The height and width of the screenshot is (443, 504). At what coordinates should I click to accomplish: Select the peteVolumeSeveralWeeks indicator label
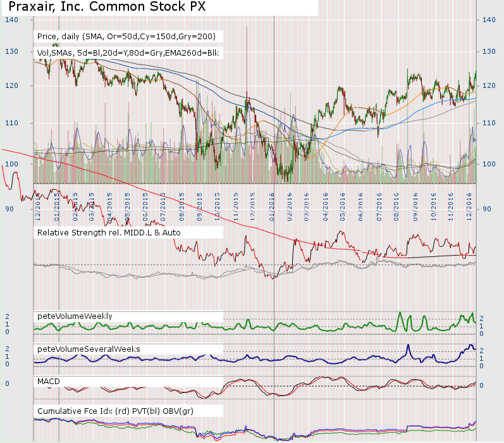[89, 349]
